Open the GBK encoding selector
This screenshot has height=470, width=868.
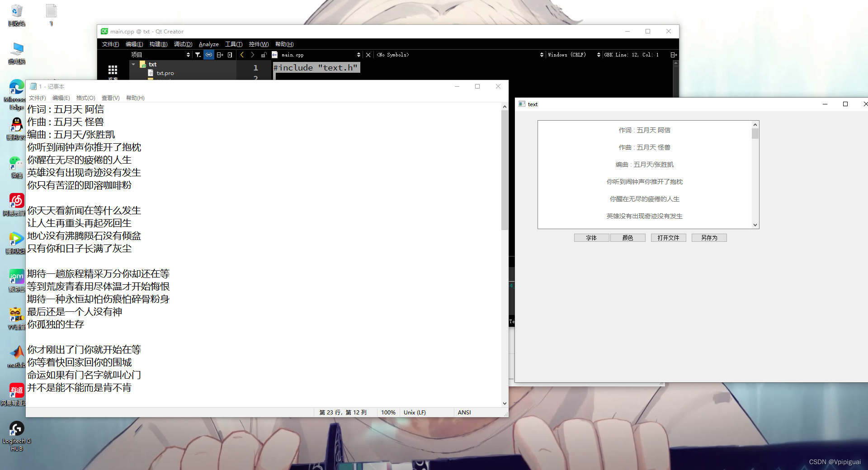click(609, 55)
